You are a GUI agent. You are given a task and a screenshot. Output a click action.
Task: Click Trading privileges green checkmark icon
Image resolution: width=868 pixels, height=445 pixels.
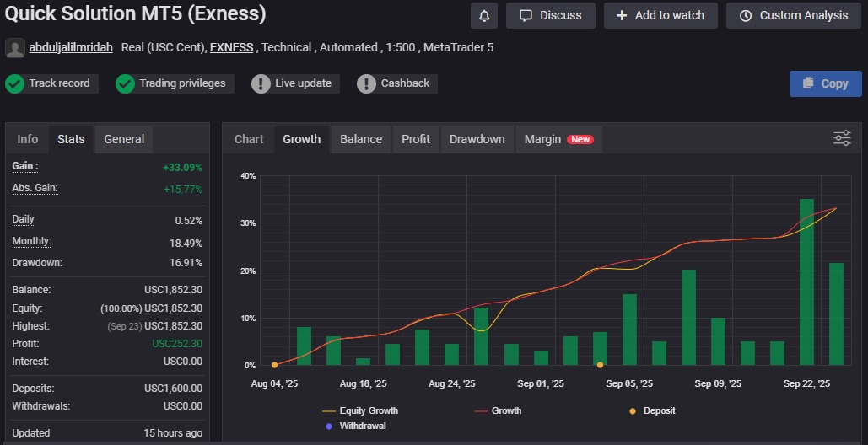126,83
